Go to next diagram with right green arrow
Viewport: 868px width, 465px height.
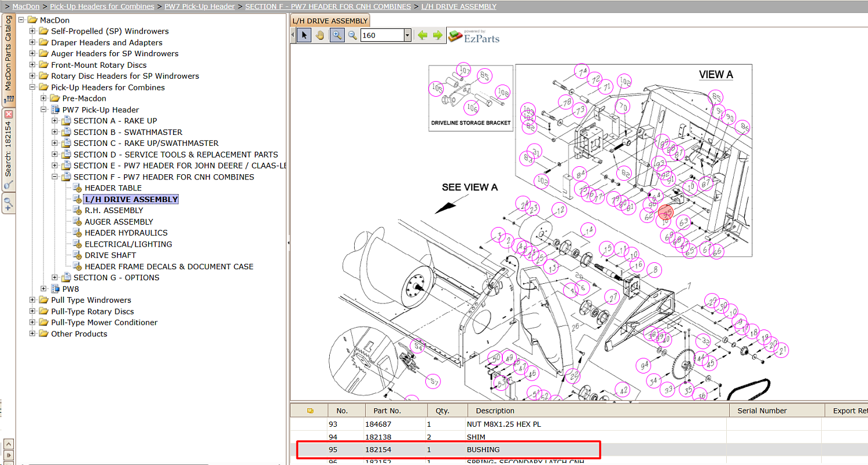(437, 35)
